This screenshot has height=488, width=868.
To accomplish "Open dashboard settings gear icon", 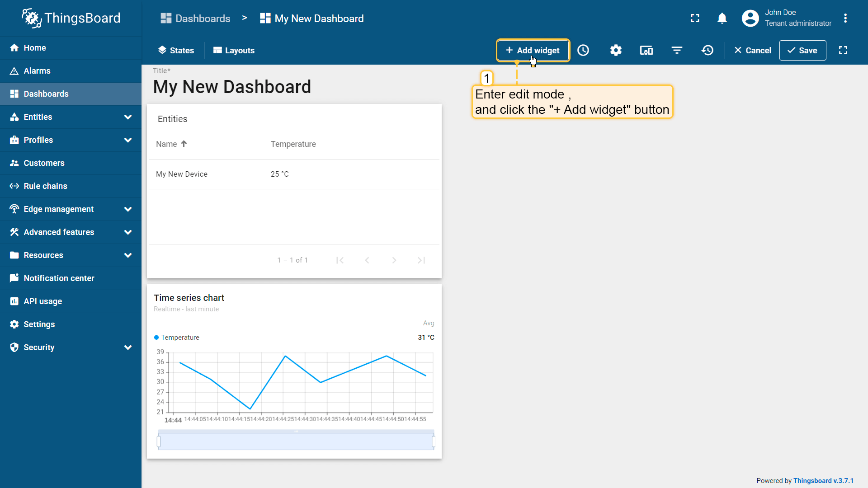I will coord(616,50).
